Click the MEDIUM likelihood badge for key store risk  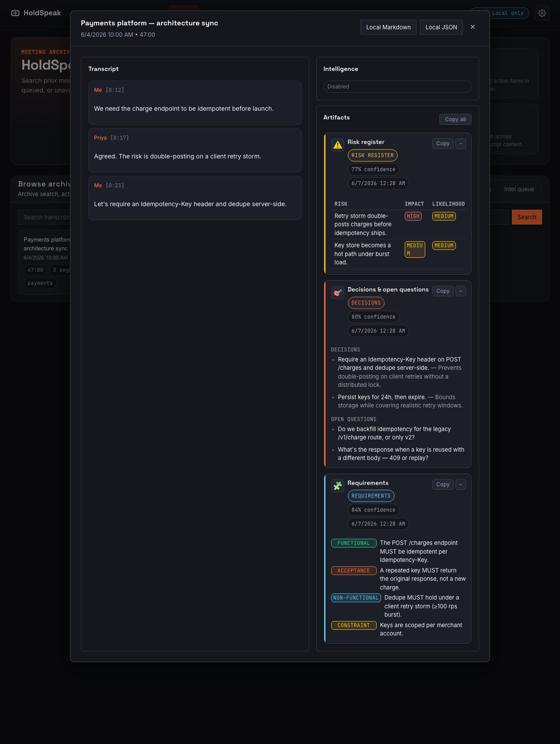tap(444, 246)
